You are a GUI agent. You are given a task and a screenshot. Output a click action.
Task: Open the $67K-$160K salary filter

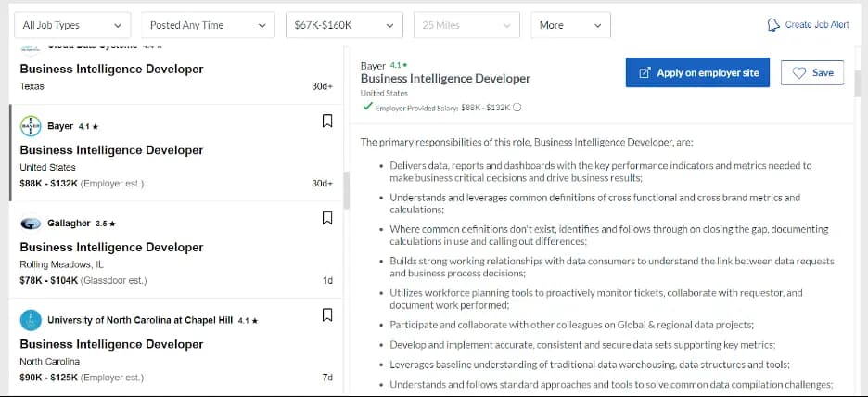pyautogui.click(x=344, y=25)
